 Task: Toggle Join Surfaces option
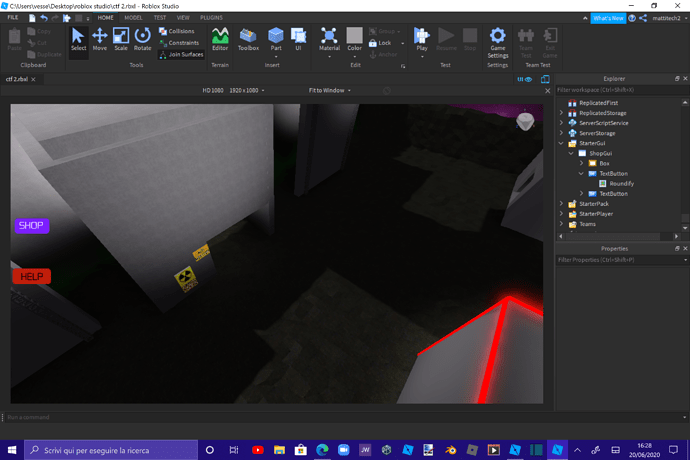point(181,55)
